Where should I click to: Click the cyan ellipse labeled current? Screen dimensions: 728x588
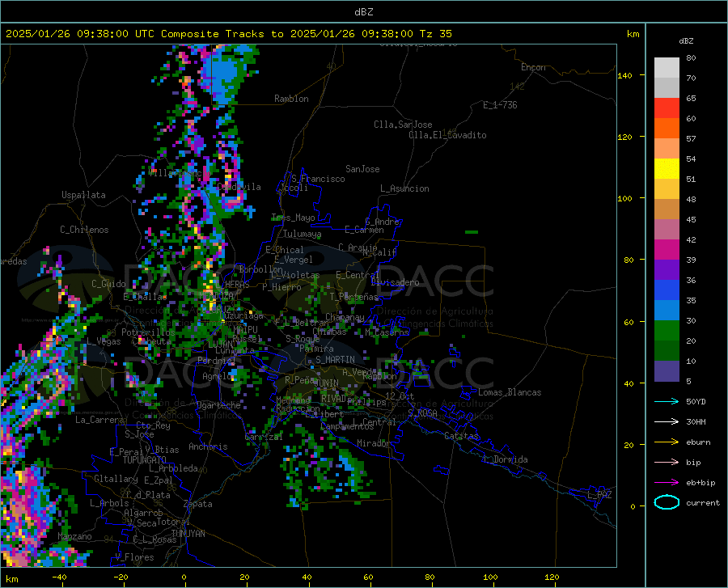(667, 502)
